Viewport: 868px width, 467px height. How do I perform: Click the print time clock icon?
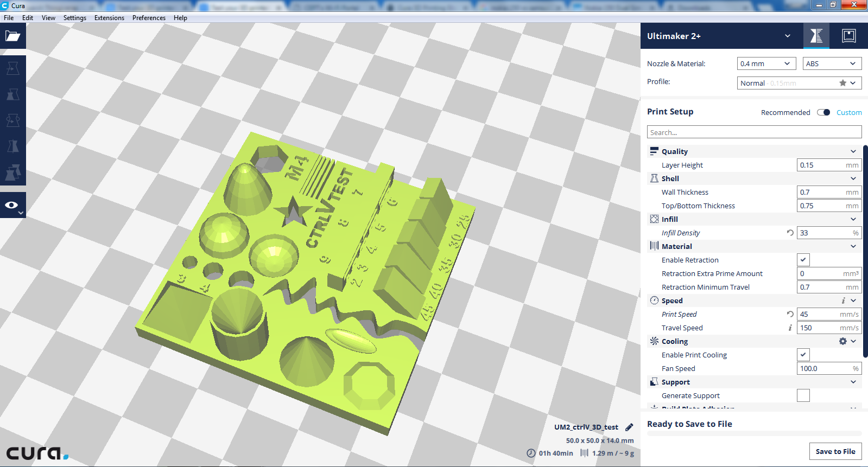point(531,453)
